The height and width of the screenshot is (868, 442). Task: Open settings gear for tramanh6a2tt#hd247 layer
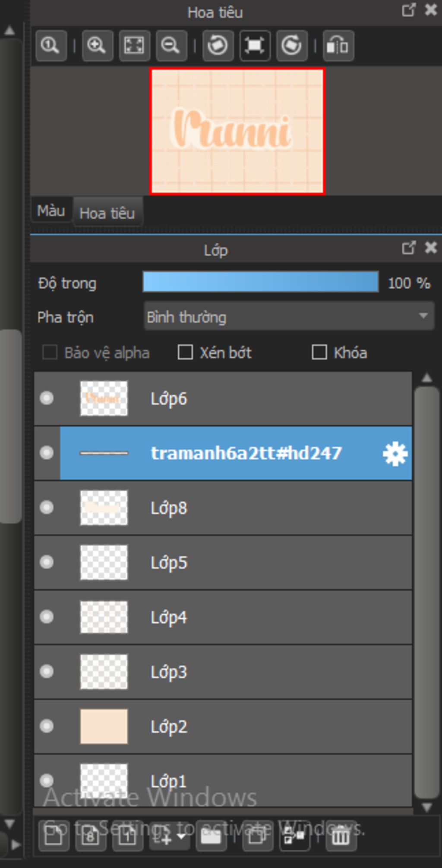coord(395,454)
